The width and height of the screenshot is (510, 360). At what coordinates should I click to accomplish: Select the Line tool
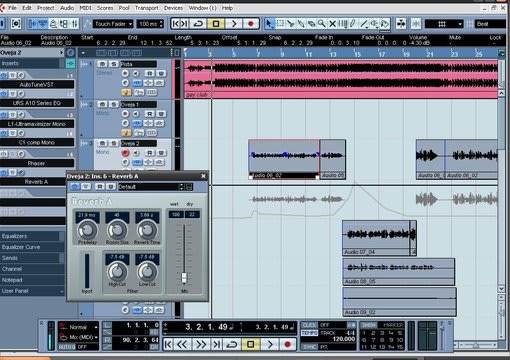click(x=364, y=24)
